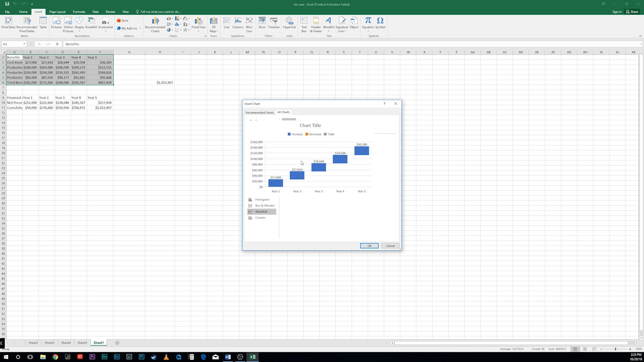
Task: Insert a Line sparkline
Action: (227, 23)
